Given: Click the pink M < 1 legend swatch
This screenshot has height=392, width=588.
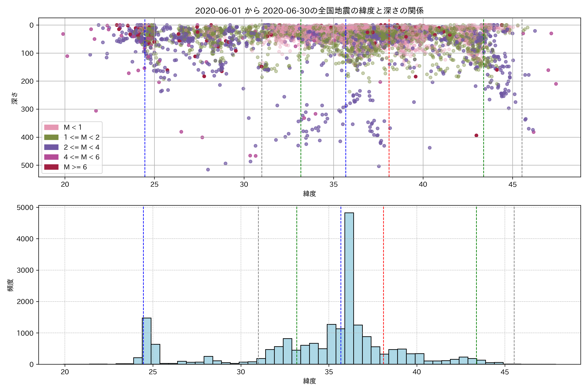Looking at the screenshot, I should pos(51,127).
